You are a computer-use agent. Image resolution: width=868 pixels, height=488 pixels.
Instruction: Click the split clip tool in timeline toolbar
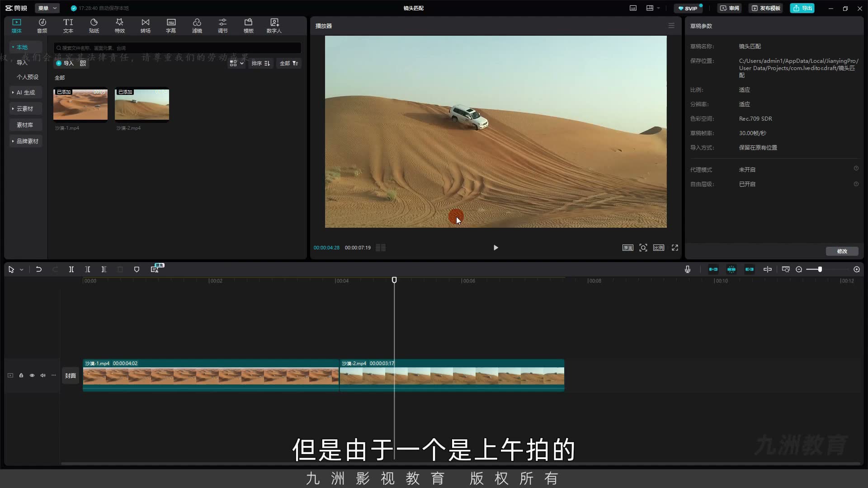point(71,269)
